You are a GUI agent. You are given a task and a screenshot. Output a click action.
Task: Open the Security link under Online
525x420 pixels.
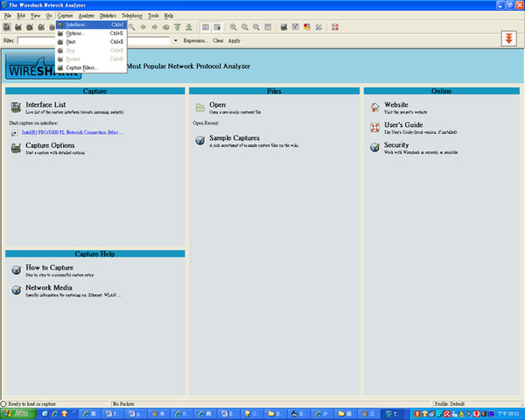396,145
